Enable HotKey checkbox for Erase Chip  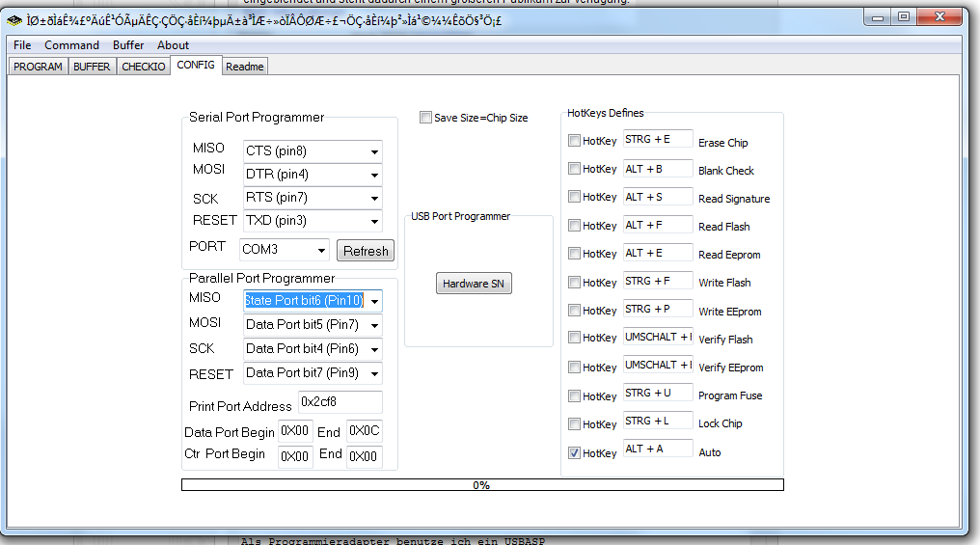(574, 141)
